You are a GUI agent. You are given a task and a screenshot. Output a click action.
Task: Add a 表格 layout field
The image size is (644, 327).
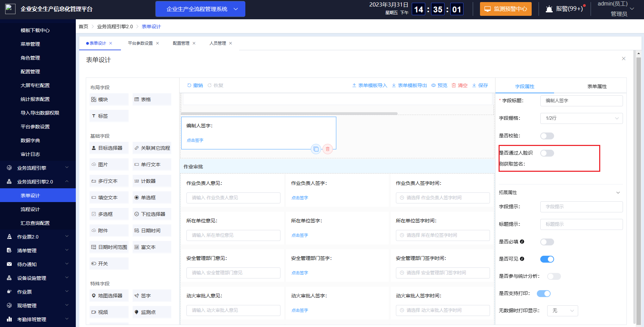[x=152, y=99]
